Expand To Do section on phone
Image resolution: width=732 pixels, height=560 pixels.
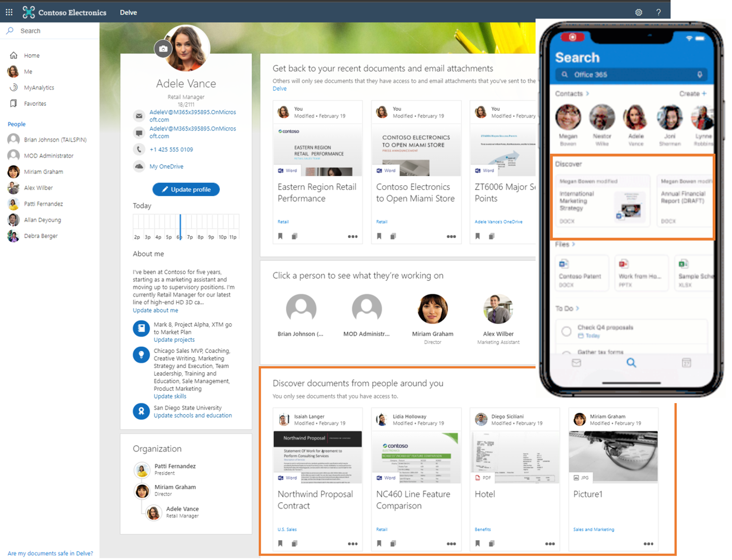tap(567, 308)
